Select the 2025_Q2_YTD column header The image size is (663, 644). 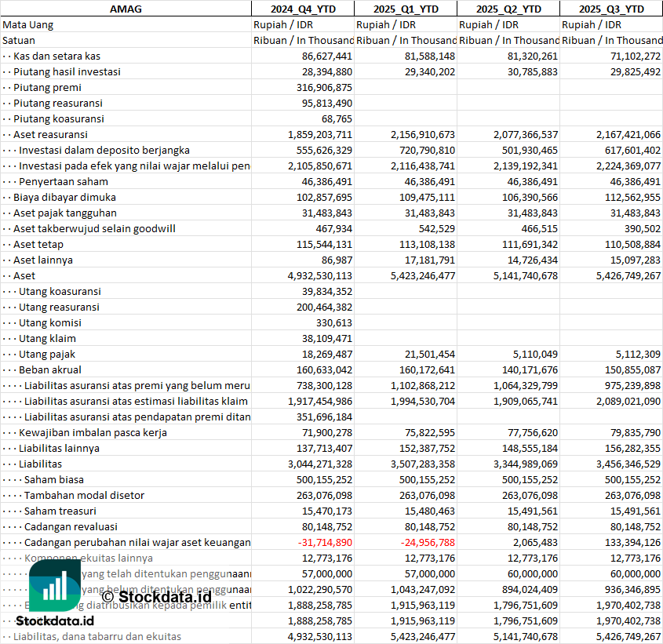coord(508,9)
